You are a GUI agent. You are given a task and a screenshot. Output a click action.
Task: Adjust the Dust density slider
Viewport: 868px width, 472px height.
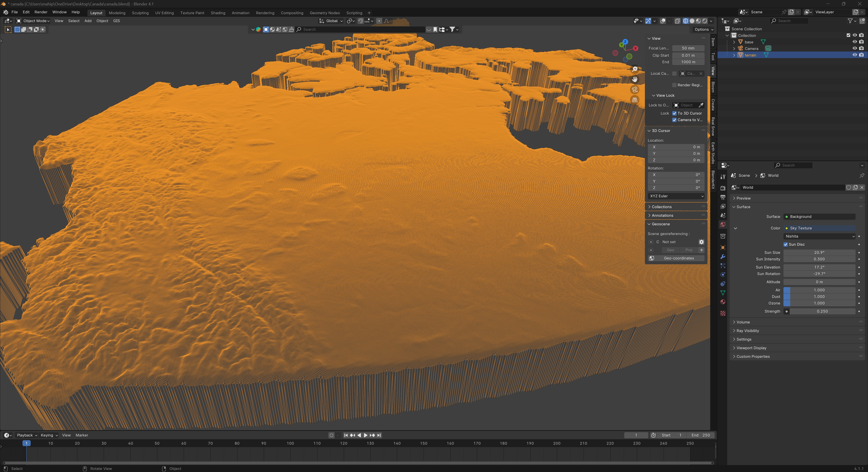tap(819, 297)
